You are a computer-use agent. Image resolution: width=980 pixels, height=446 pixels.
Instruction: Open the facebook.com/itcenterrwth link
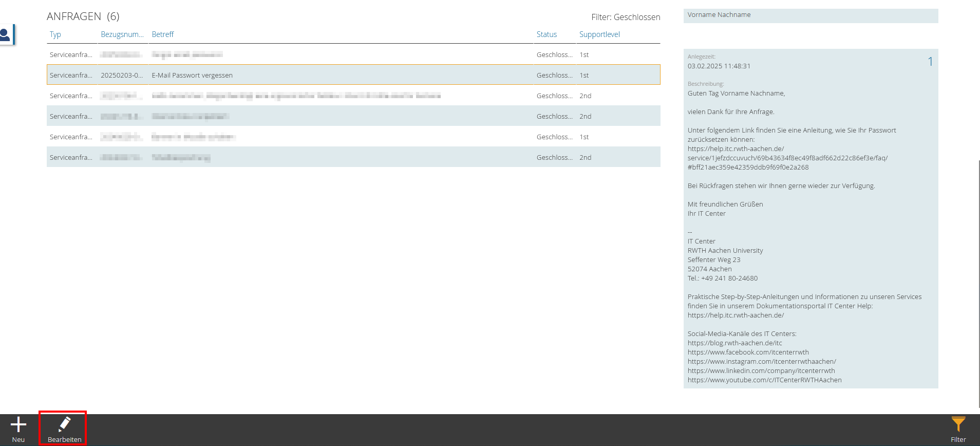(x=748, y=352)
